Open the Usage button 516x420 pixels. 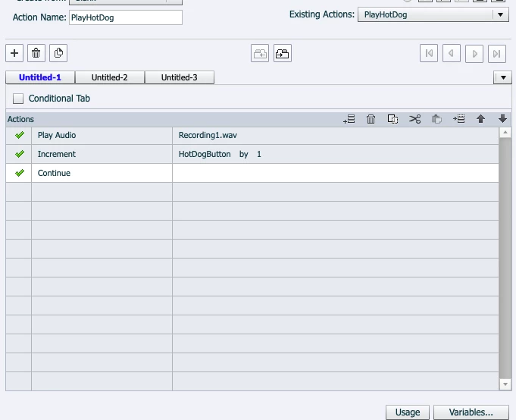point(408,412)
